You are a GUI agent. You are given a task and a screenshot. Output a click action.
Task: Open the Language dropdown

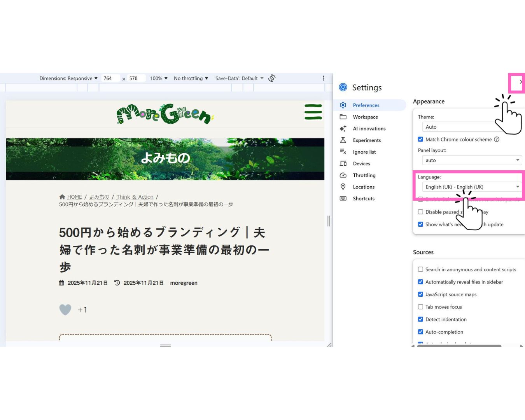click(472, 187)
